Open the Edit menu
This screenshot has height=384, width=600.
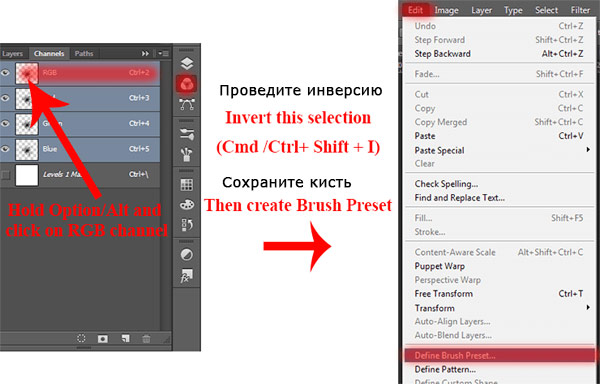(416, 10)
